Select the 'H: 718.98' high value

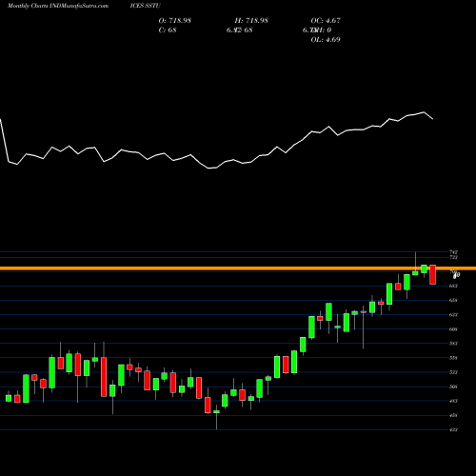pos(251,20)
